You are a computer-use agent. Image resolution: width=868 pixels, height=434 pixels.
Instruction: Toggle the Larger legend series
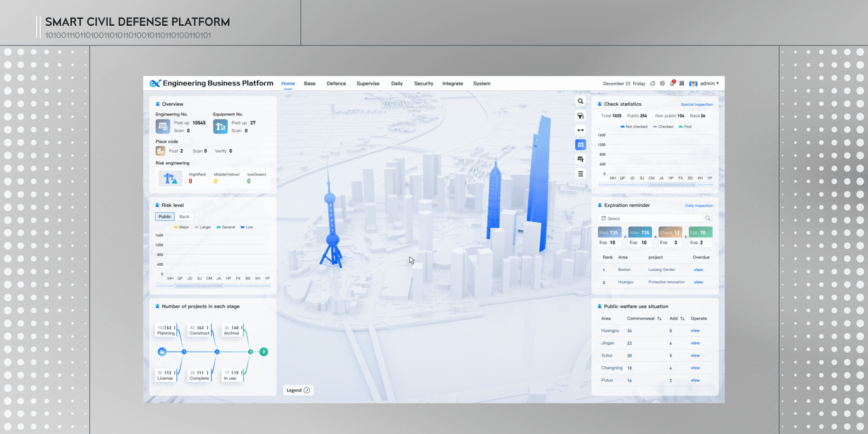point(203,227)
